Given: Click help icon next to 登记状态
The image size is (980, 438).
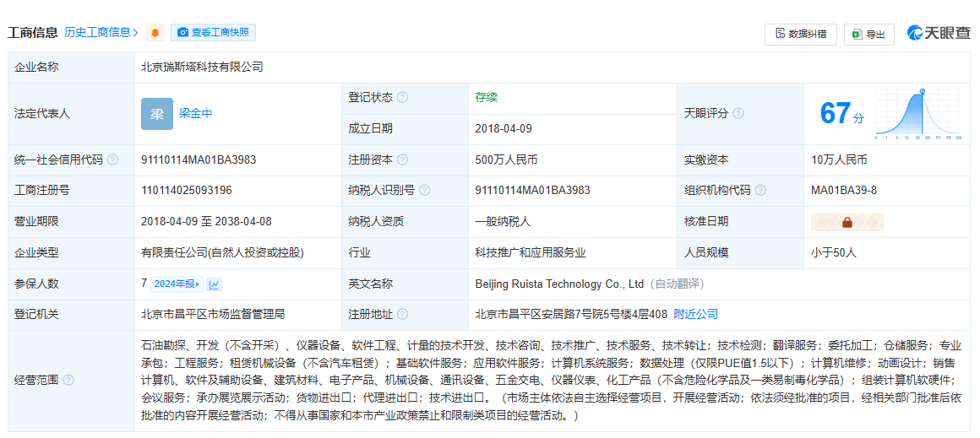Looking at the screenshot, I should [402, 98].
